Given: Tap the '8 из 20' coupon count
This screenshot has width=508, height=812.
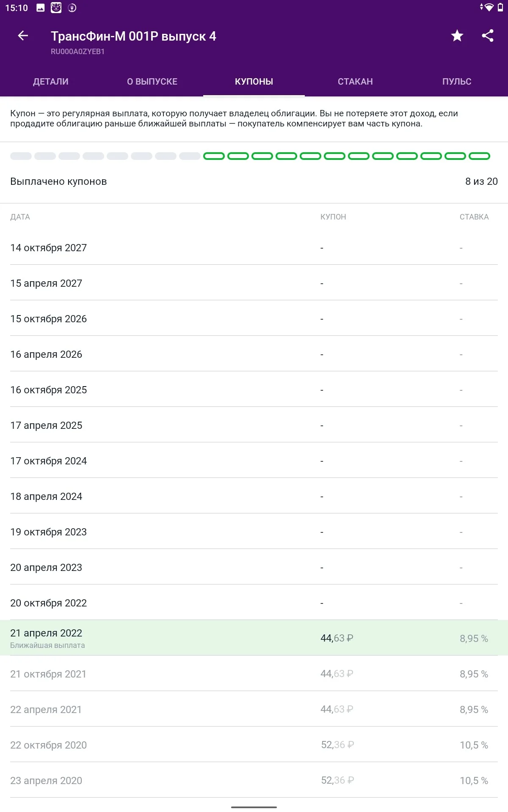Looking at the screenshot, I should click(x=481, y=181).
